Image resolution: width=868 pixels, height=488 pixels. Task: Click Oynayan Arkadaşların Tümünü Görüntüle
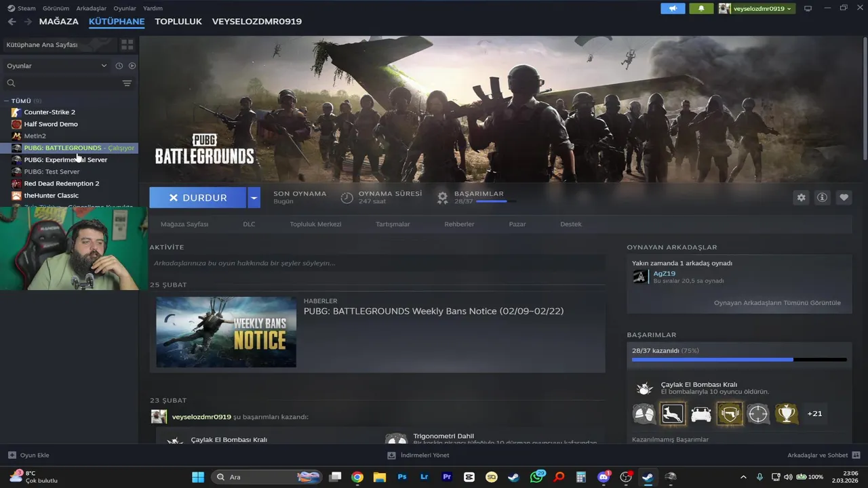pos(777,303)
